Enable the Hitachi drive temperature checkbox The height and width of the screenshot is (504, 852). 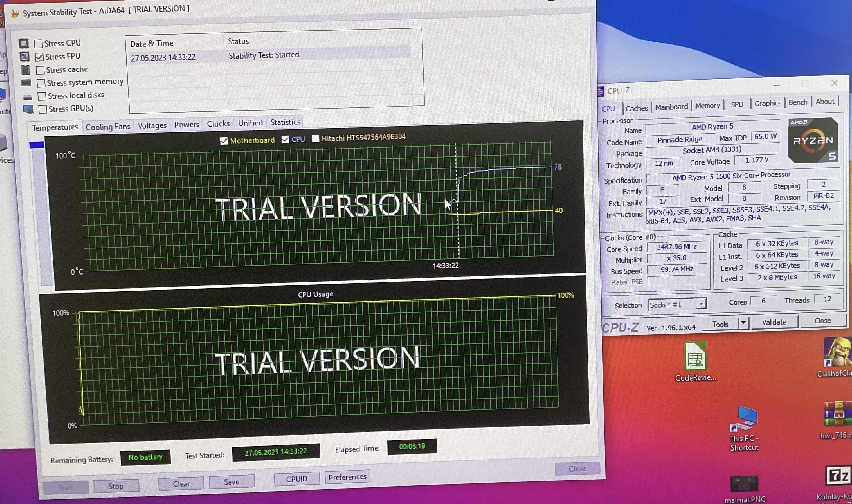[316, 139]
